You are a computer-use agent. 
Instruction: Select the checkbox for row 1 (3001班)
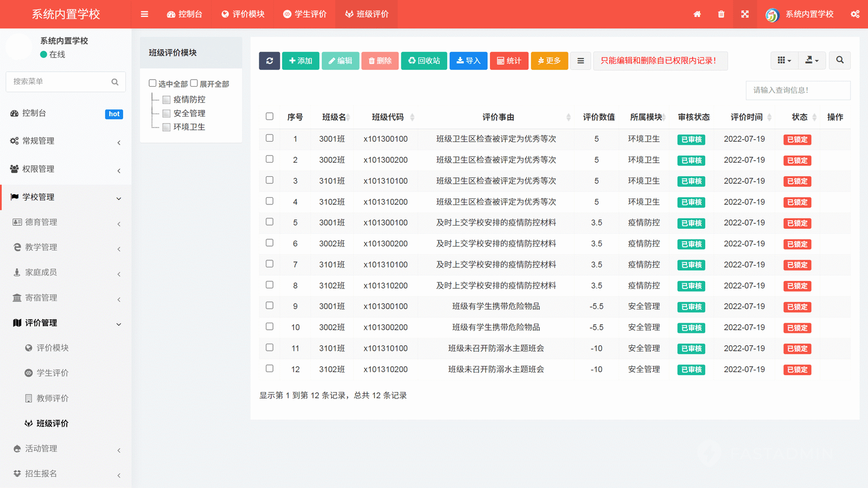270,138
